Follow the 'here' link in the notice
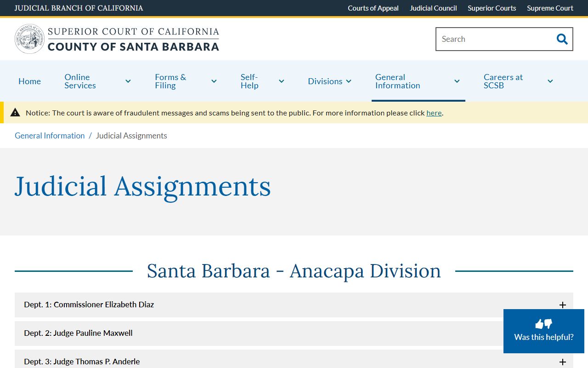The image size is (588, 368). click(x=434, y=113)
